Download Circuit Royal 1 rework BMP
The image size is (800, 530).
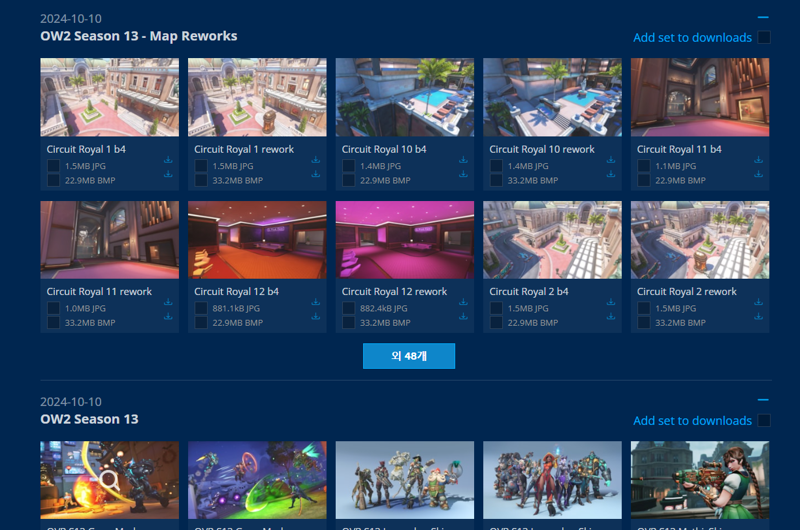coord(316,174)
